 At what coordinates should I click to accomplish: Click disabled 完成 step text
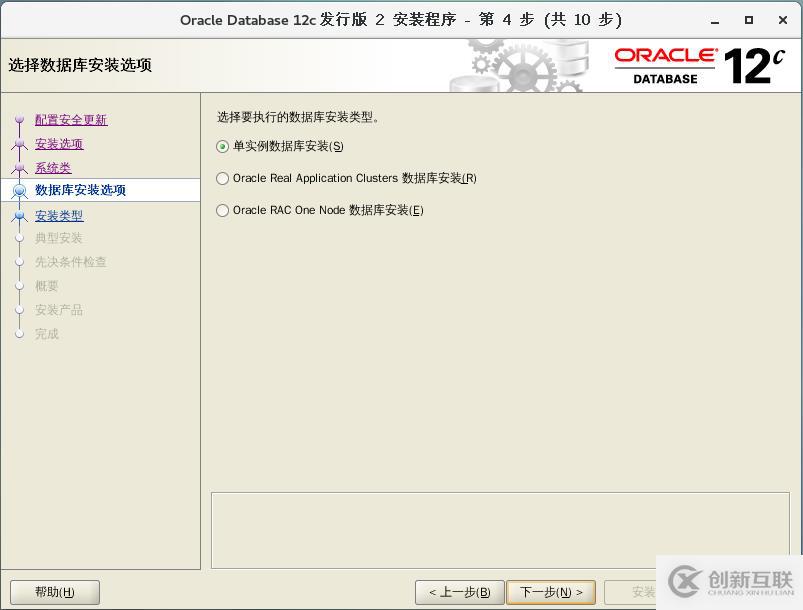(47, 334)
